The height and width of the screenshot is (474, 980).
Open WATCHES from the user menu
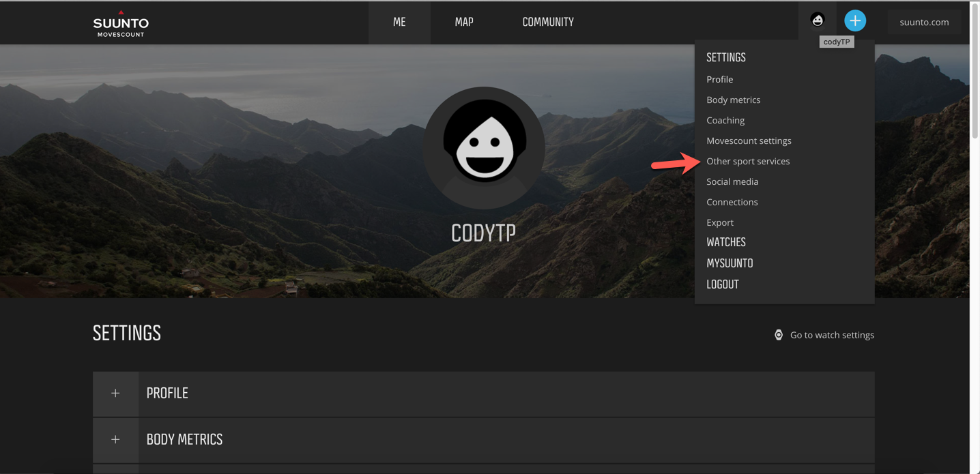coord(726,242)
